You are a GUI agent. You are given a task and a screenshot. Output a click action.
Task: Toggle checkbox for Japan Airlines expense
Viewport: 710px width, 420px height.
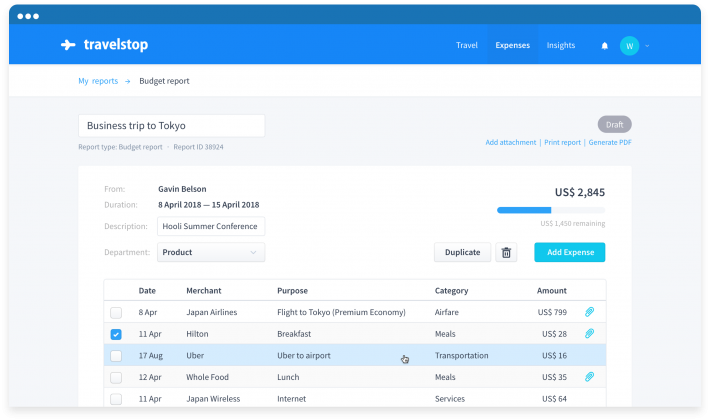click(x=116, y=313)
